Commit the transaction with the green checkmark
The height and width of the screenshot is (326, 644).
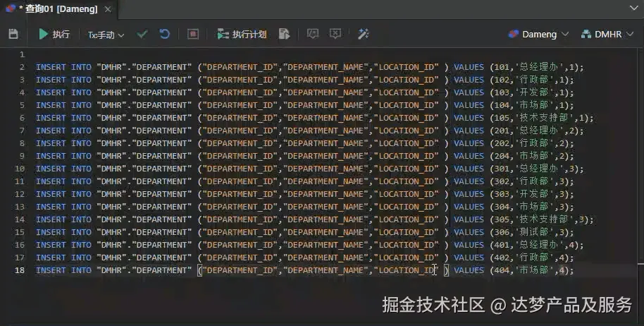(x=142, y=34)
